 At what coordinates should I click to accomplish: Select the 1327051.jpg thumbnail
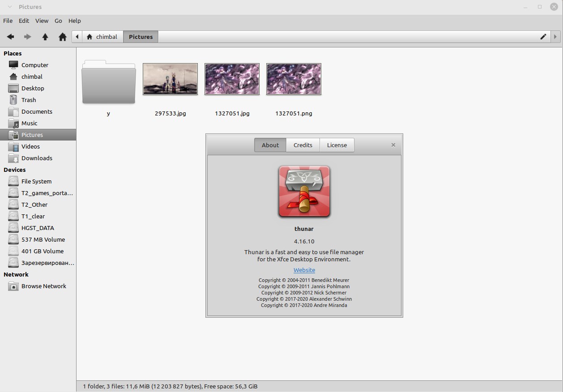click(x=232, y=79)
